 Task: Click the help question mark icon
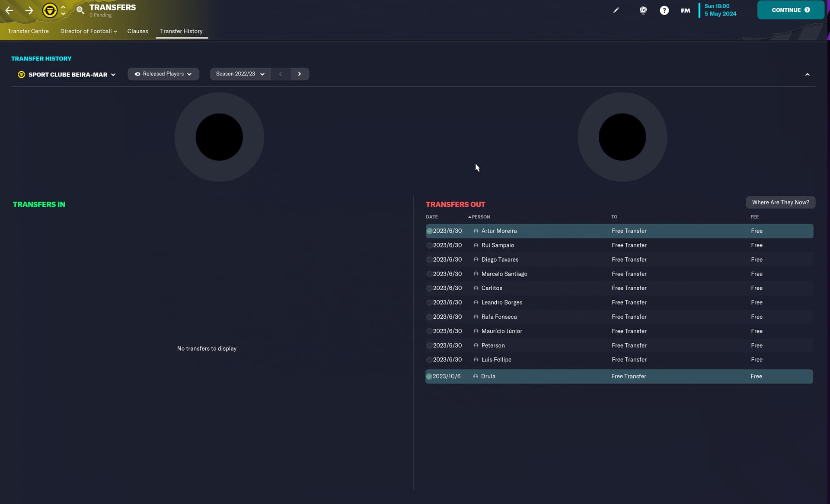click(664, 11)
